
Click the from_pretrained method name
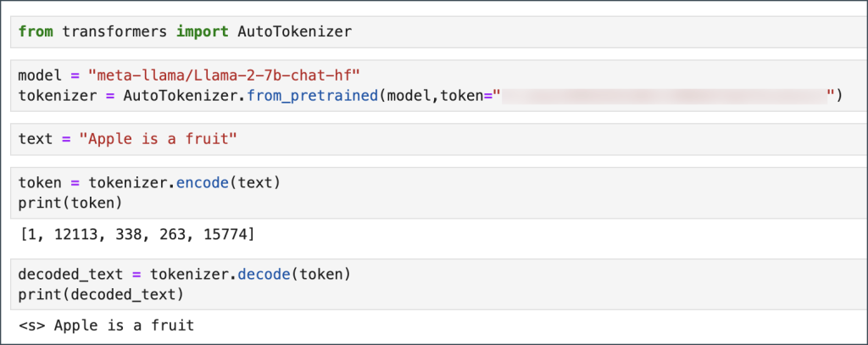313,96
